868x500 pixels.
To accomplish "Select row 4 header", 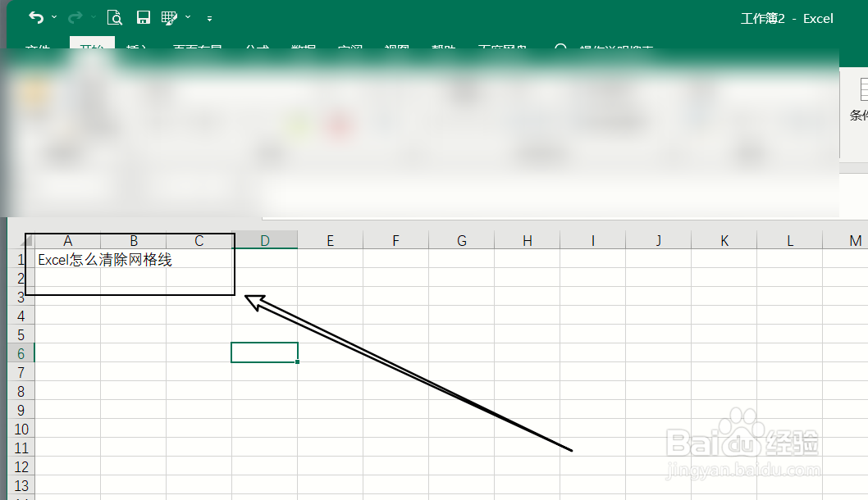I will 21,316.
